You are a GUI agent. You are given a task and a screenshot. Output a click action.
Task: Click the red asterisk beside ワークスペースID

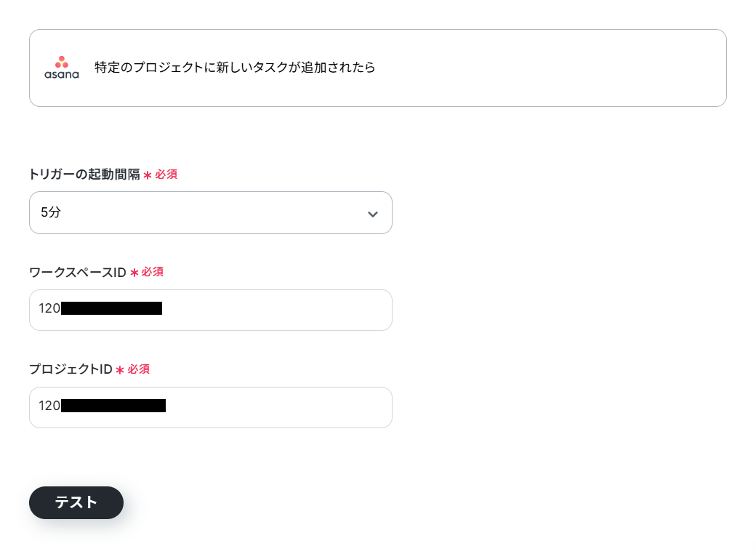[134, 273]
